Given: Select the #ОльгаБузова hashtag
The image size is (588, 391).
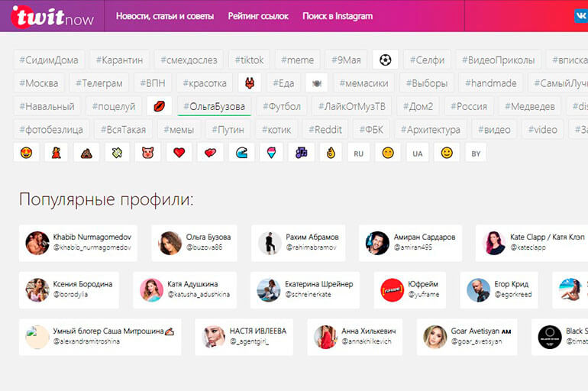Looking at the screenshot, I should tap(214, 106).
